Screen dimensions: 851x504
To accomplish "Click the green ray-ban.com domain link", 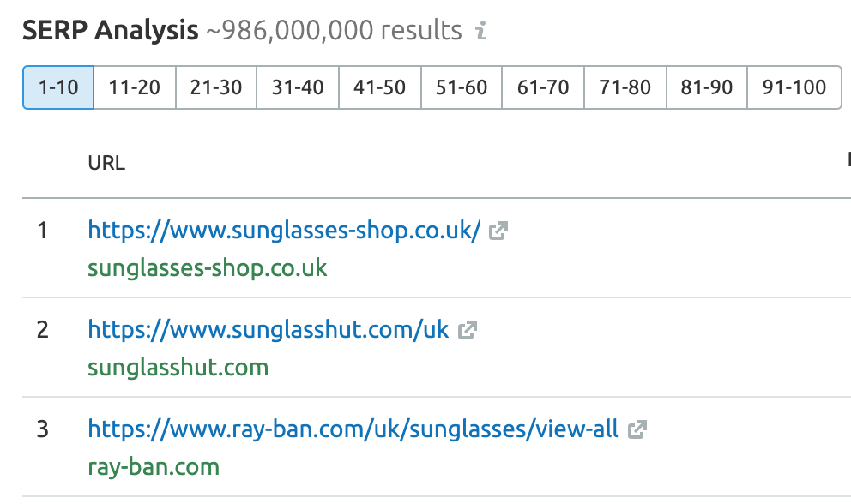I will [154, 467].
